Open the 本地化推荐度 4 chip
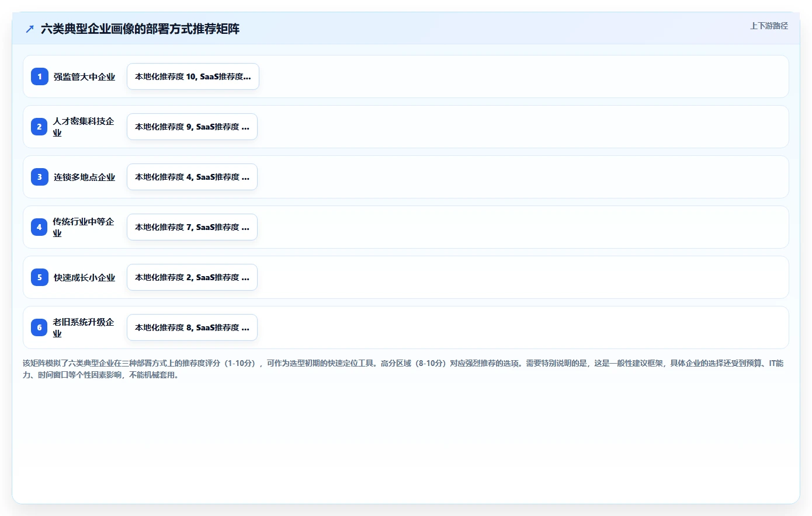The image size is (812, 516). tap(192, 177)
